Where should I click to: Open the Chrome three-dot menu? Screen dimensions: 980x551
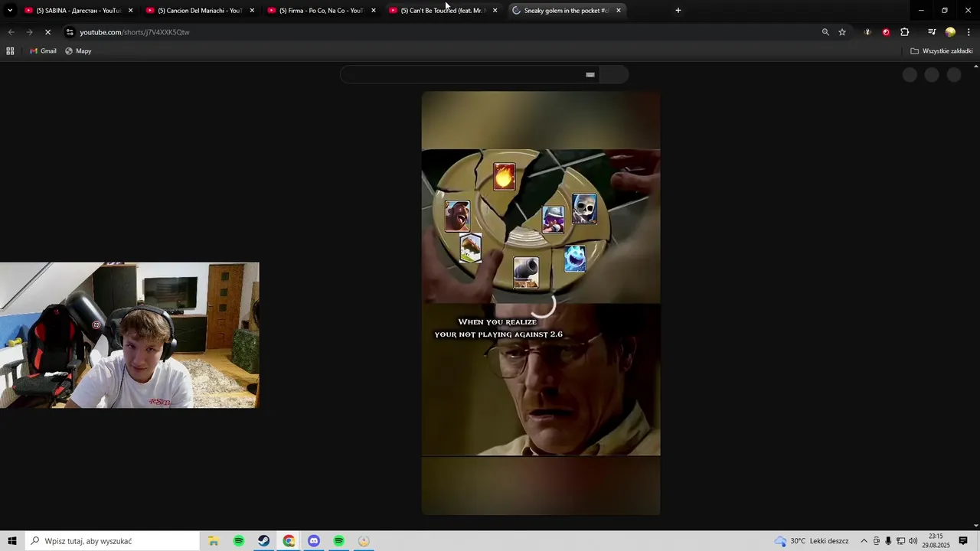969,32
